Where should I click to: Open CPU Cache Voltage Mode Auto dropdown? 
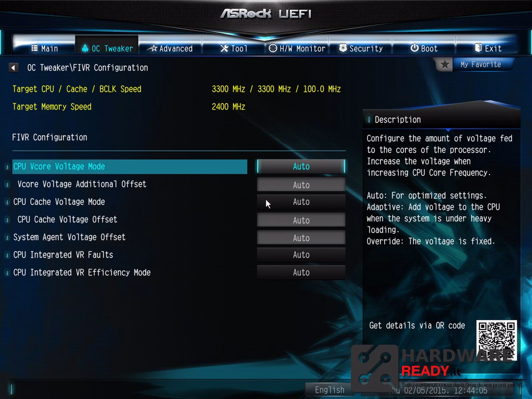pos(301,202)
